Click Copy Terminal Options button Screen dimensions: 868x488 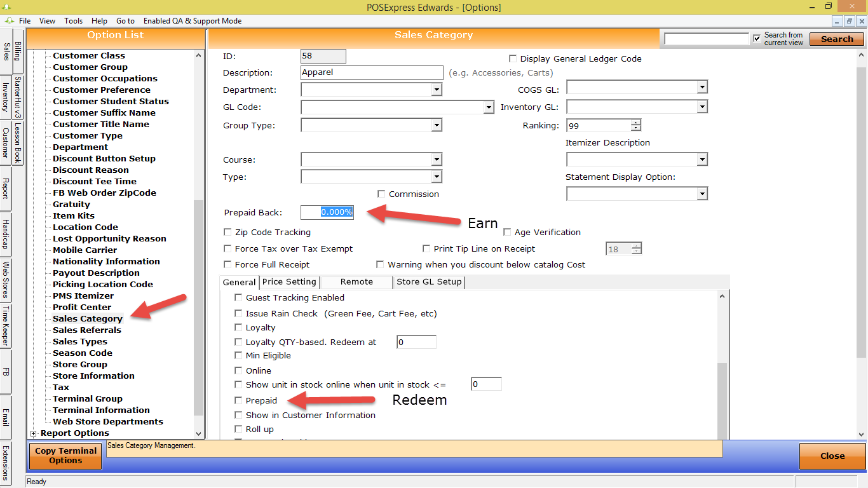pyautogui.click(x=65, y=456)
